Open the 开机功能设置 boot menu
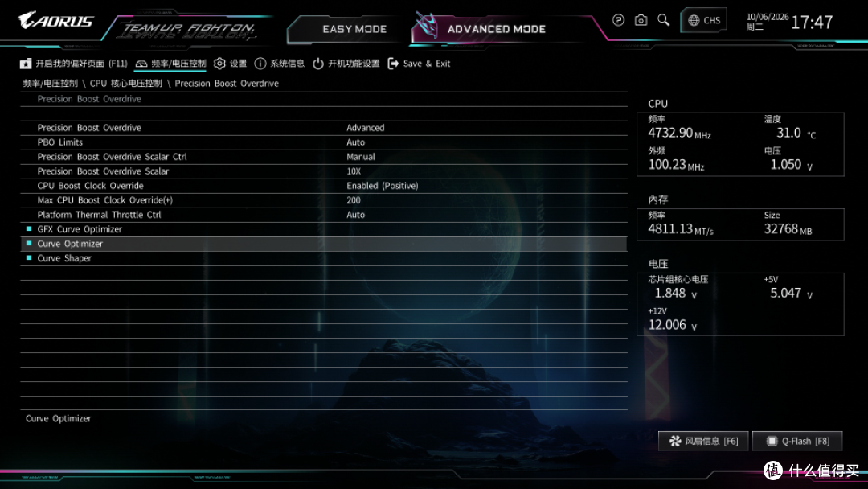Viewport: 868px width, 489px height. pos(346,64)
